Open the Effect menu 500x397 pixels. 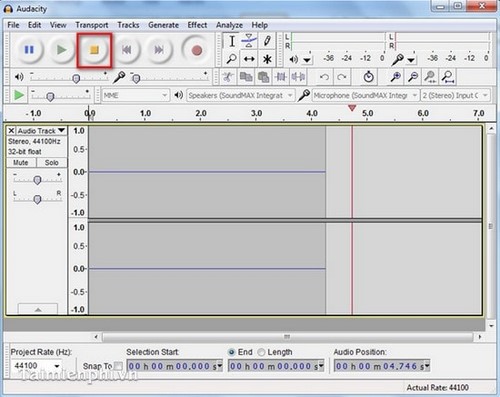[197, 25]
